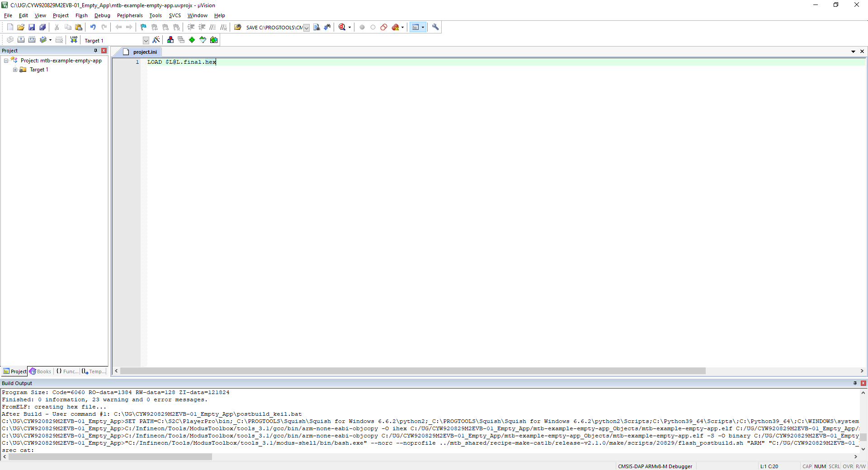The width and height of the screenshot is (868, 470).
Task: Click the Build Output horizontal scrollbar thumb
Action: [x=110, y=457]
